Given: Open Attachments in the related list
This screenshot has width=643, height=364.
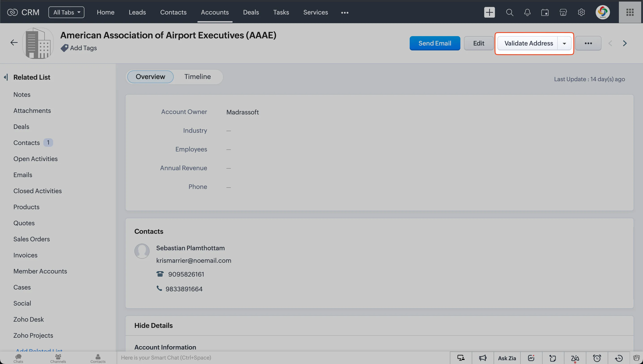Looking at the screenshot, I should [x=32, y=110].
